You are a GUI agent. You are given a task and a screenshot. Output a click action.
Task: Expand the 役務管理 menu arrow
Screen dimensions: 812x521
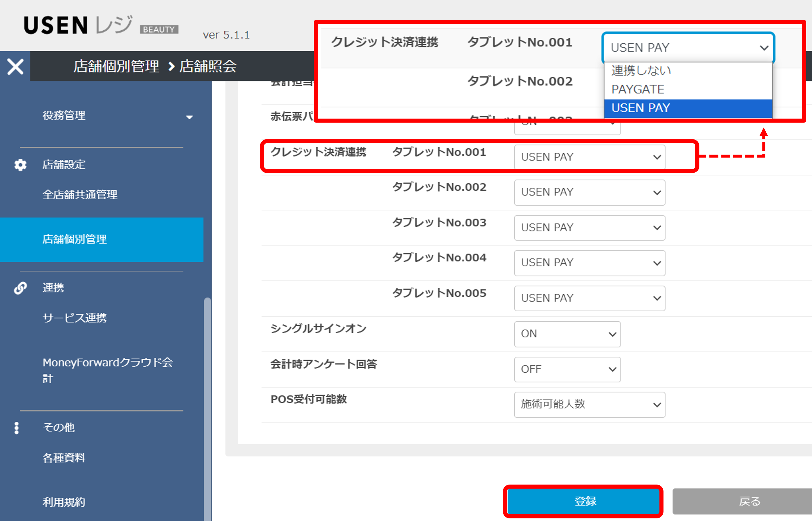click(x=189, y=117)
